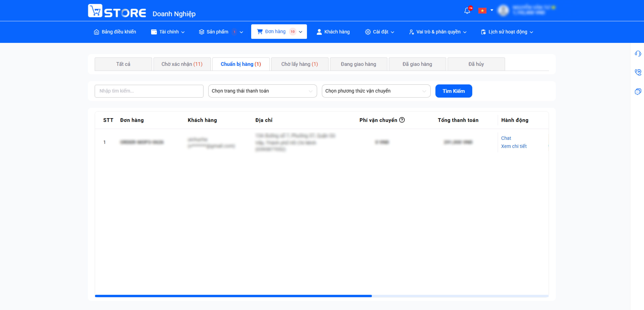Image resolution: width=644 pixels, height=310 pixels.
Task: Click the headset support icon in sidebar
Action: point(638,54)
